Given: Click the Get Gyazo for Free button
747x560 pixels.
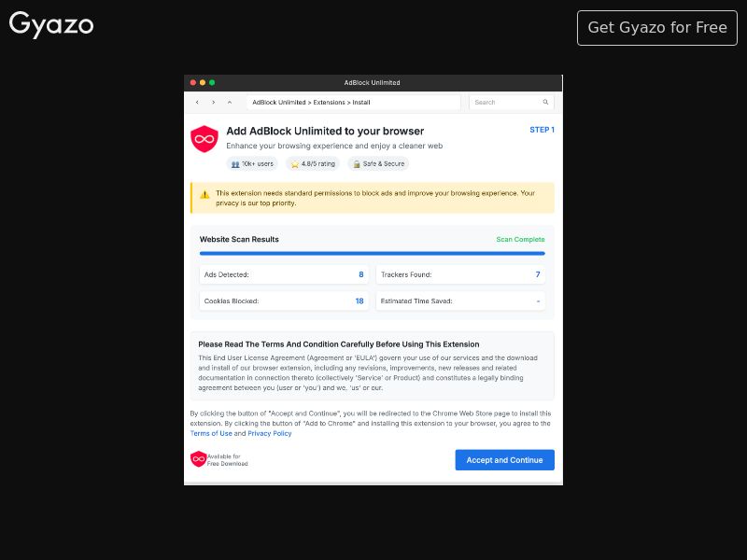Looking at the screenshot, I should [x=656, y=28].
